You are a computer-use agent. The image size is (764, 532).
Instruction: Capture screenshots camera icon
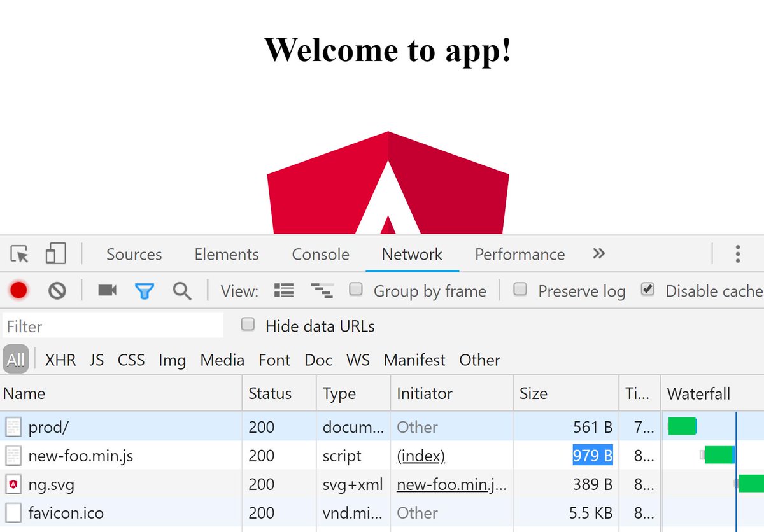(x=107, y=291)
